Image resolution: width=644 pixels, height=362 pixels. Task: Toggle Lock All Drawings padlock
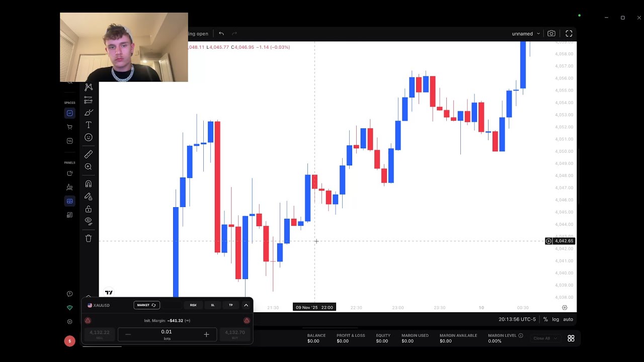click(x=89, y=209)
